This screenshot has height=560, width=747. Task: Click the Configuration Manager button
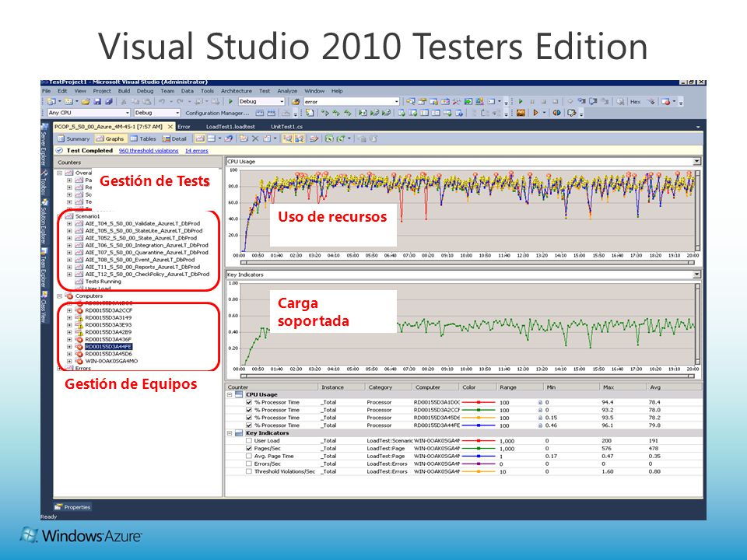point(217,113)
